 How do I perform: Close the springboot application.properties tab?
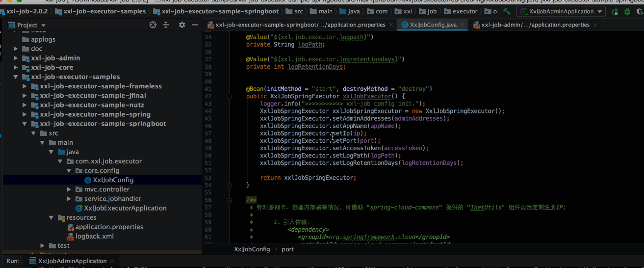click(391, 25)
